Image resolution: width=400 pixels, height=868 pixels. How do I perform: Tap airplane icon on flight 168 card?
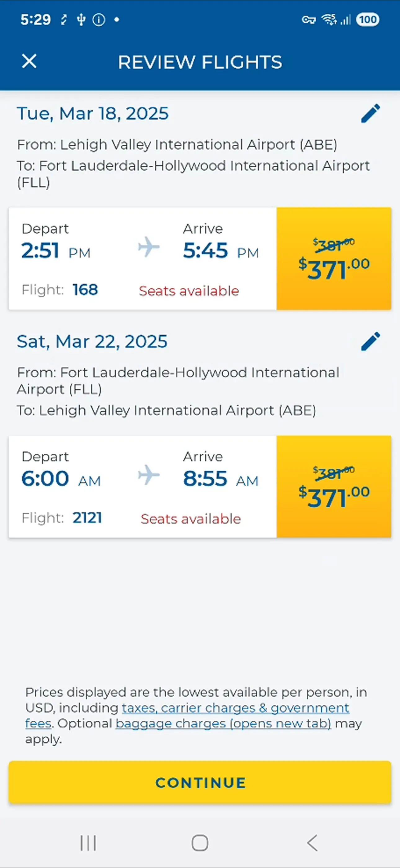149,247
